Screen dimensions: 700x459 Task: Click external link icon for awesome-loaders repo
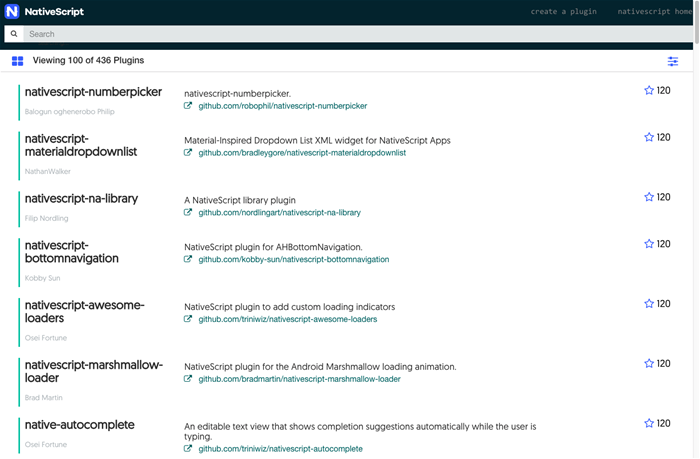pyautogui.click(x=188, y=319)
